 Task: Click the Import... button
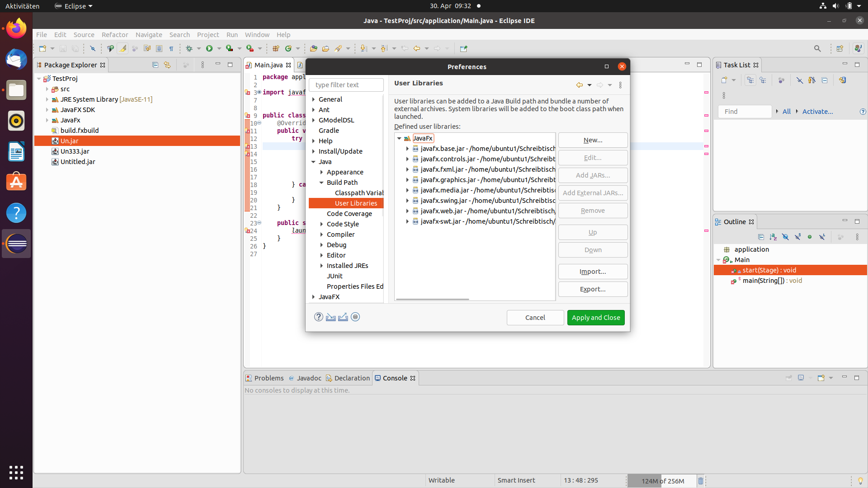593,272
